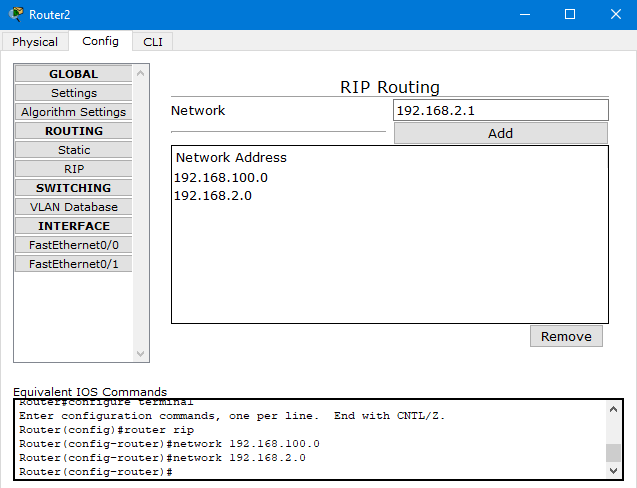
Task: Open RIP routing configuration
Action: click(x=74, y=169)
